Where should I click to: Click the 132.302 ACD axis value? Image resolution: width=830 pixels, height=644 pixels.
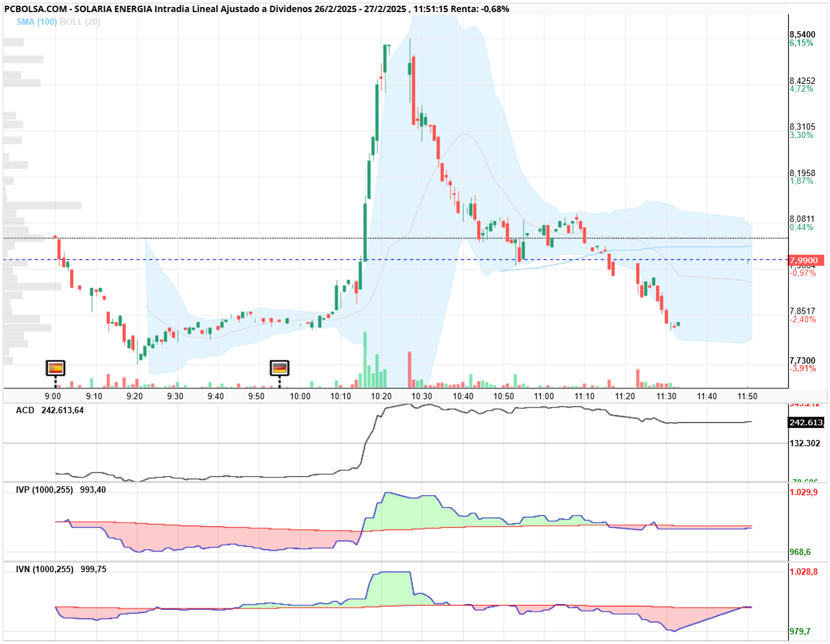(x=805, y=443)
